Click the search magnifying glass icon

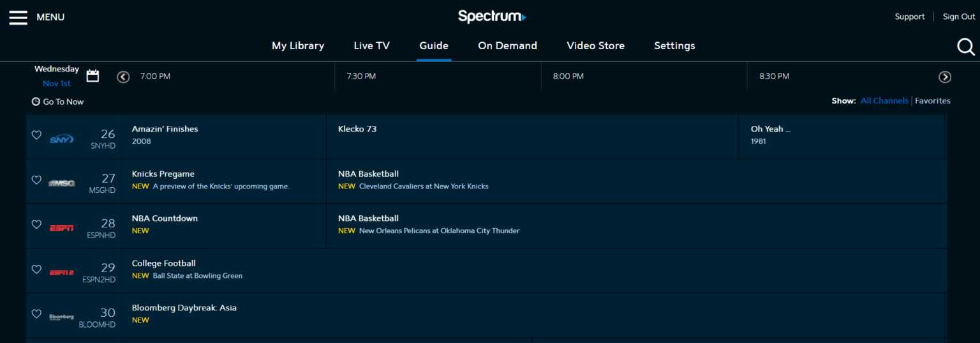(x=966, y=47)
